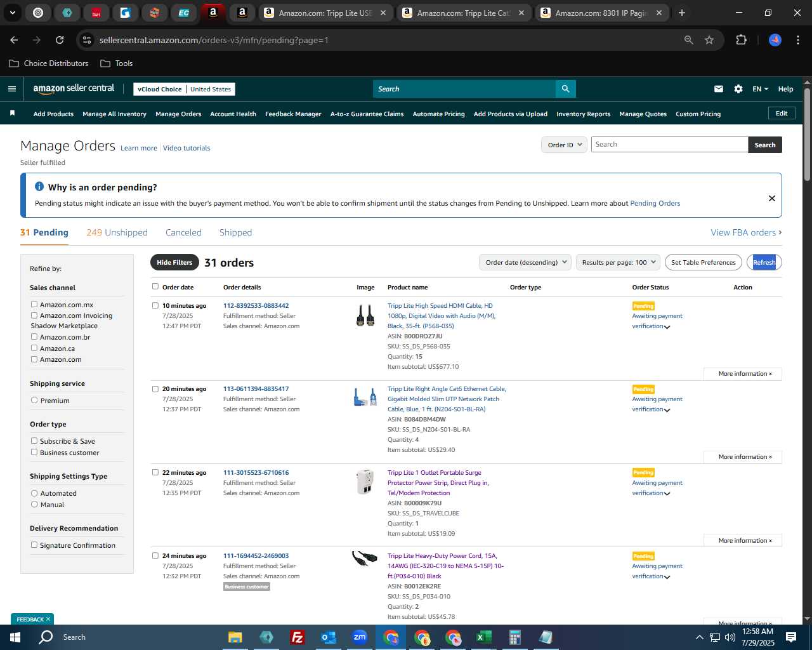
Task: Expand More information for the HDMI cable order
Action: pos(743,374)
